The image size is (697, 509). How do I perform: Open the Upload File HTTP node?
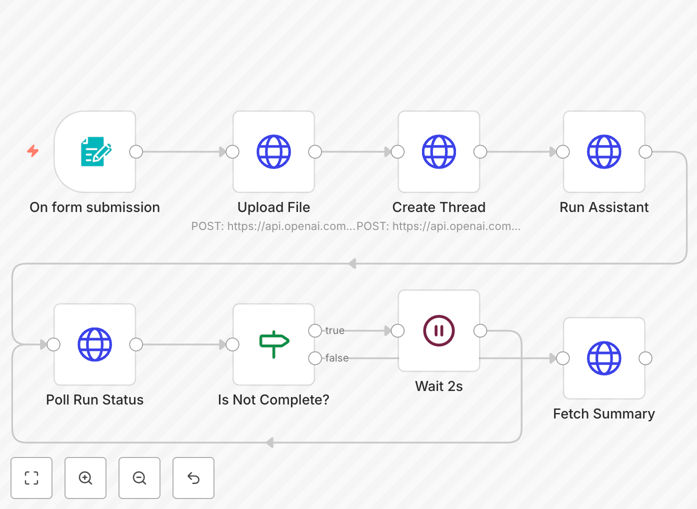(x=274, y=152)
